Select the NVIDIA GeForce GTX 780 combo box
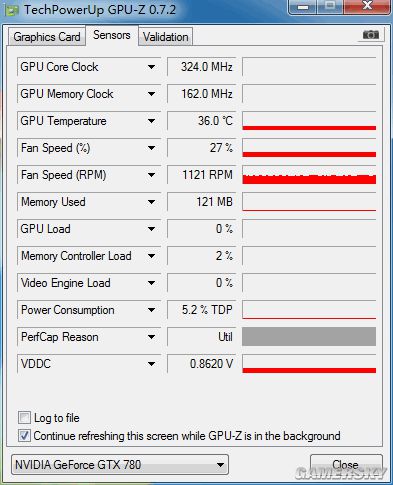Screen dimensions: 393x485 120,465
